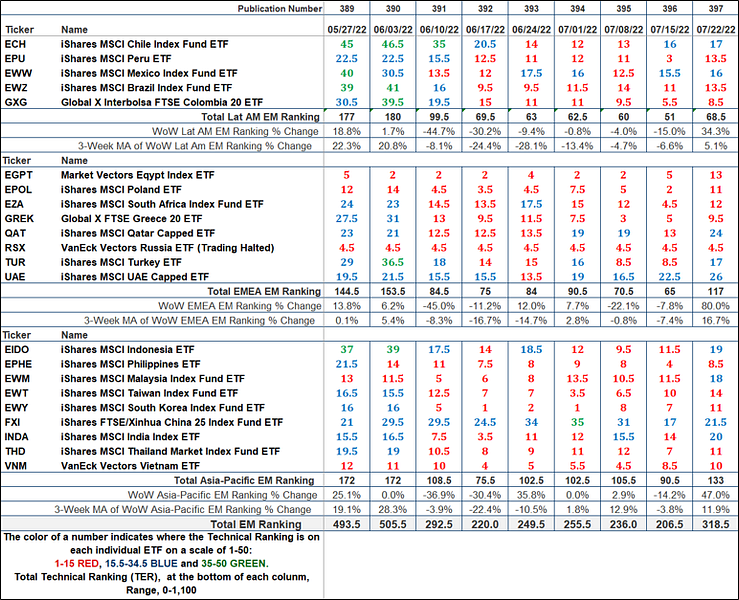Click Total EM Ranking value 220.0

[485, 525]
